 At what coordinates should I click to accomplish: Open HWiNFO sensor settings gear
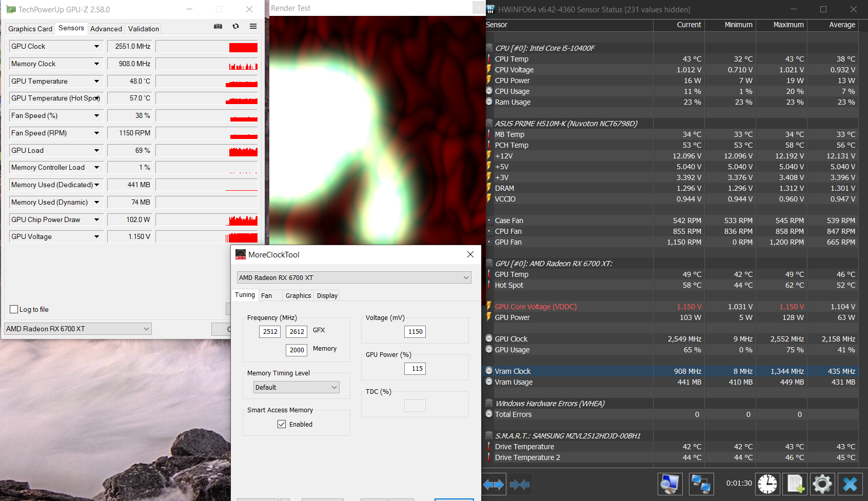tap(822, 484)
